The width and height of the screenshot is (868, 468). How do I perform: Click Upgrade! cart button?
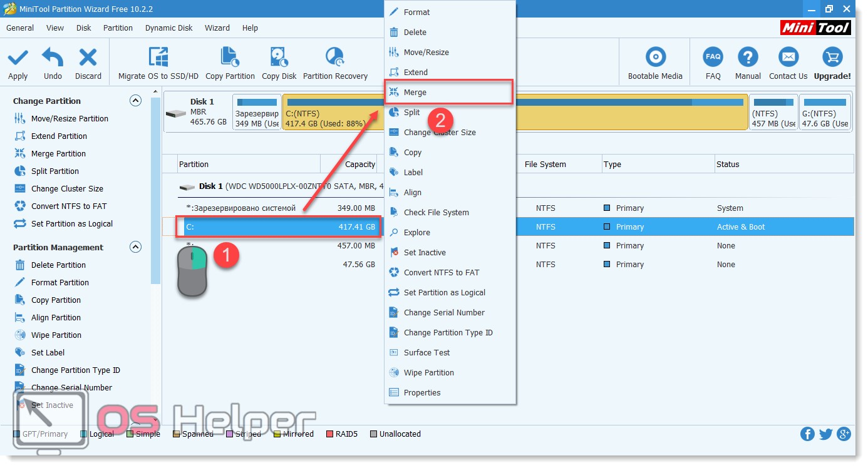click(x=832, y=58)
